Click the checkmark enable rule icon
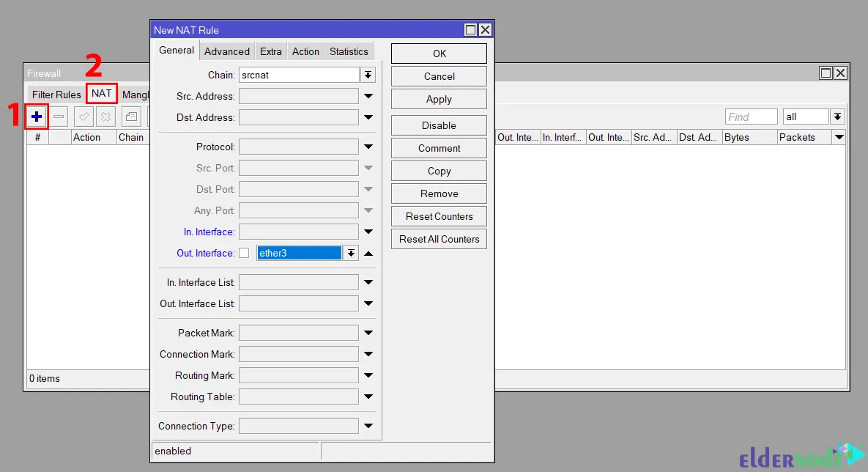The height and width of the screenshot is (472, 868). coord(84,117)
